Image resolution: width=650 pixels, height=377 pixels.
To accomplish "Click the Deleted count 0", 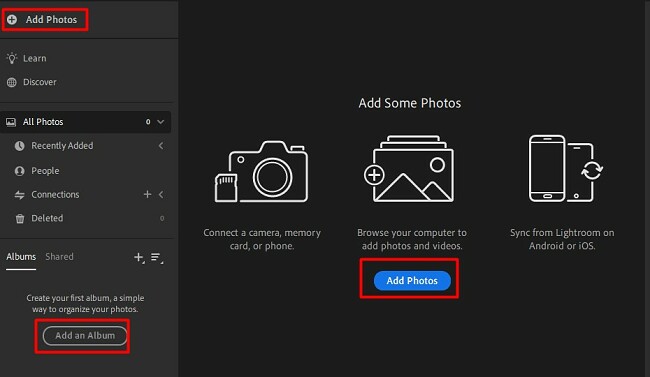I will [162, 218].
